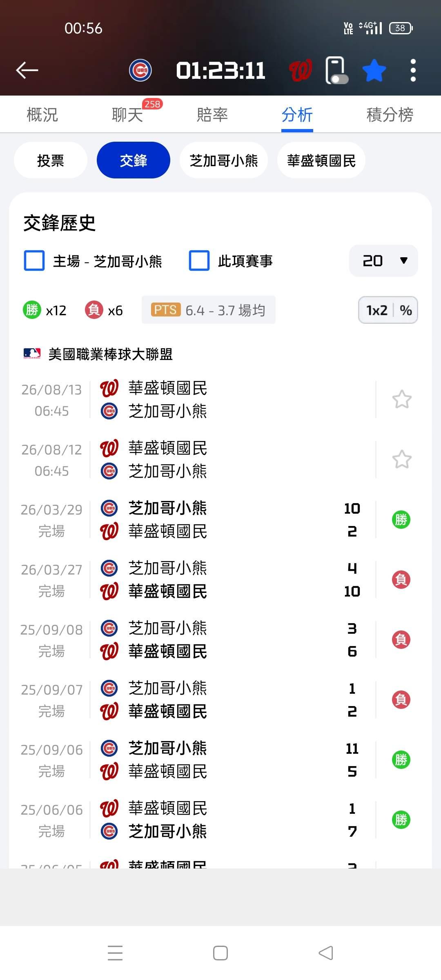Unfavorite match with blue star icon
This screenshot has height=980, width=441.
(374, 70)
